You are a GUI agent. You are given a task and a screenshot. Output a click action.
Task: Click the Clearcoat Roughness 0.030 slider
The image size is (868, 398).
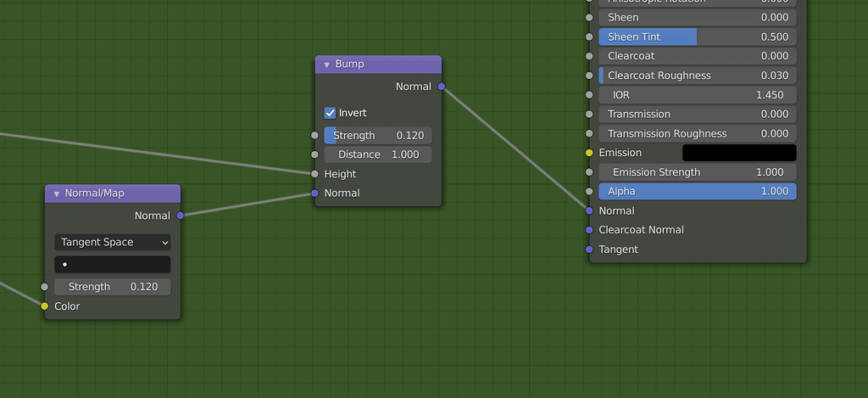(698, 76)
